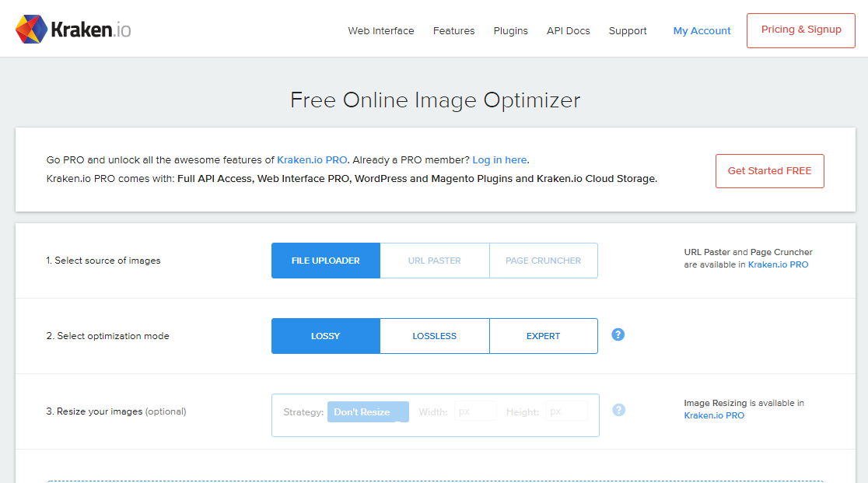Viewport: 868px width, 483px height.
Task: Click the Width px input field
Action: pos(474,411)
